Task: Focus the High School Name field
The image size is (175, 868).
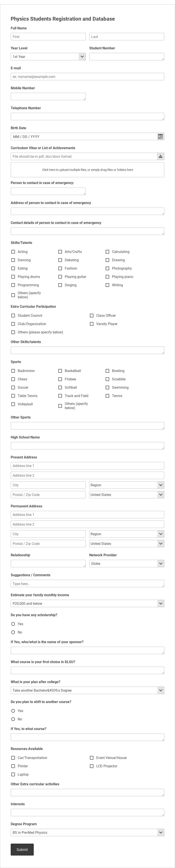Action: [87, 446]
